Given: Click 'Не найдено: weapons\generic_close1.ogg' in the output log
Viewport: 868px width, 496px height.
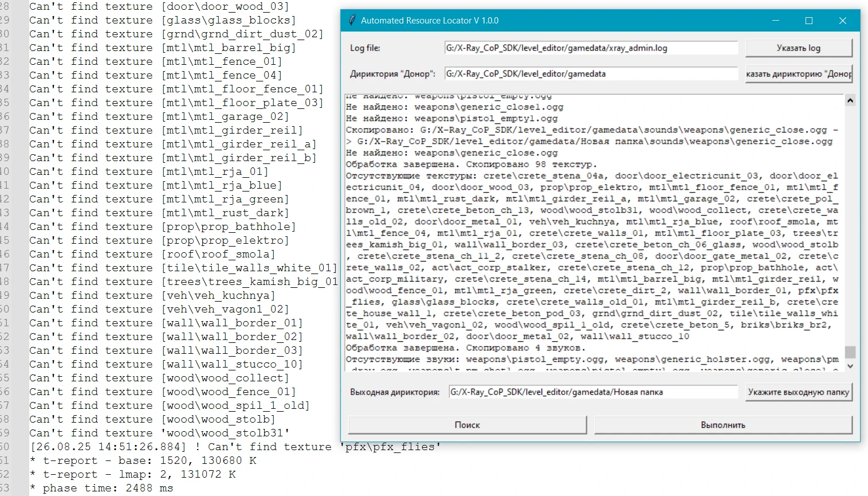Looking at the screenshot, I should click(x=454, y=107).
